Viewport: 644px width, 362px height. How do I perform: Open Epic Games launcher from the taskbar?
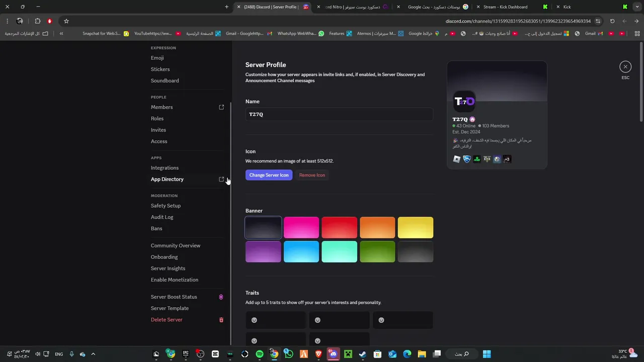[x=186, y=354]
